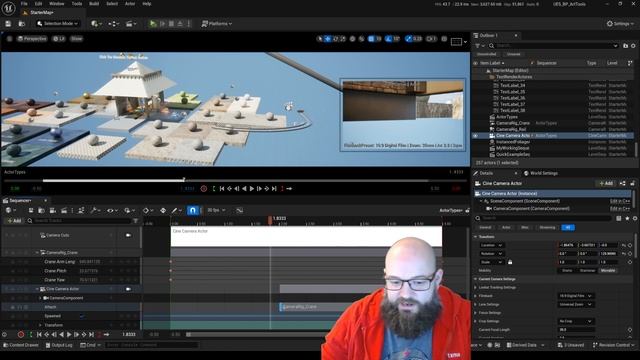The width and height of the screenshot is (640, 360).
Task: Select CameraRig_Rail in Outliner
Action: pos(511,129)
